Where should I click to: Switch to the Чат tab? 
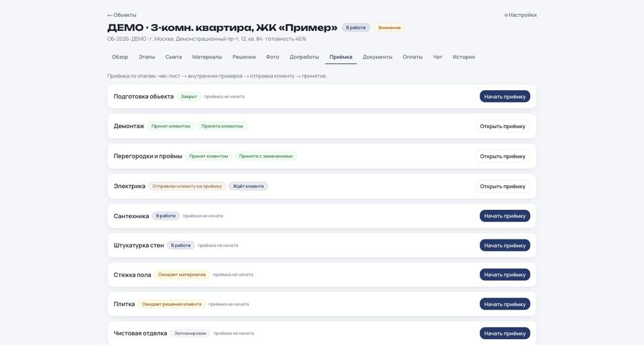click(437, 57)
